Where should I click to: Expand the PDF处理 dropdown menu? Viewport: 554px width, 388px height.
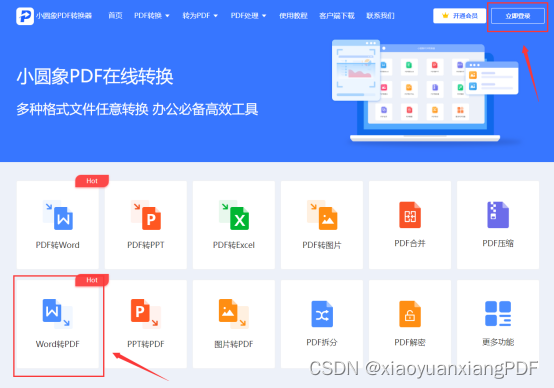coord(248,16)
